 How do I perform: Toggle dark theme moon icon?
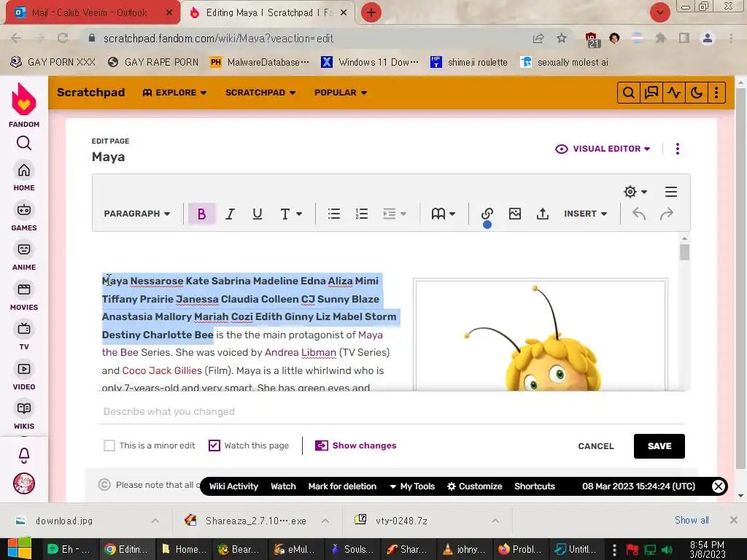point(696,93)
